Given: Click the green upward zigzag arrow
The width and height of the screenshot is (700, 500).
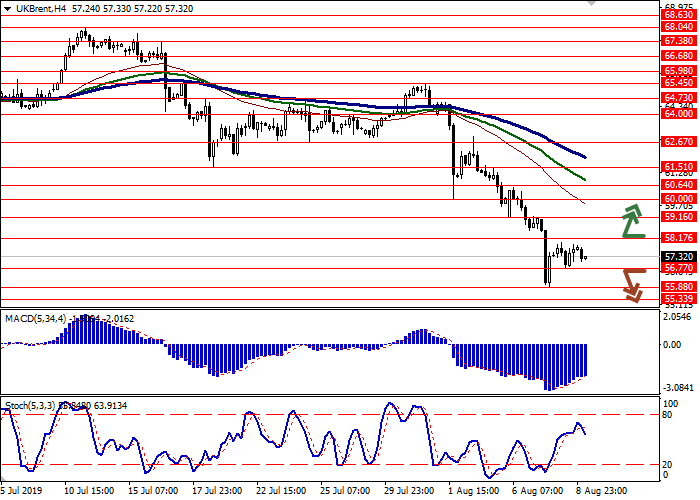Looking at the screenshot, I should (x=631, y=221).
